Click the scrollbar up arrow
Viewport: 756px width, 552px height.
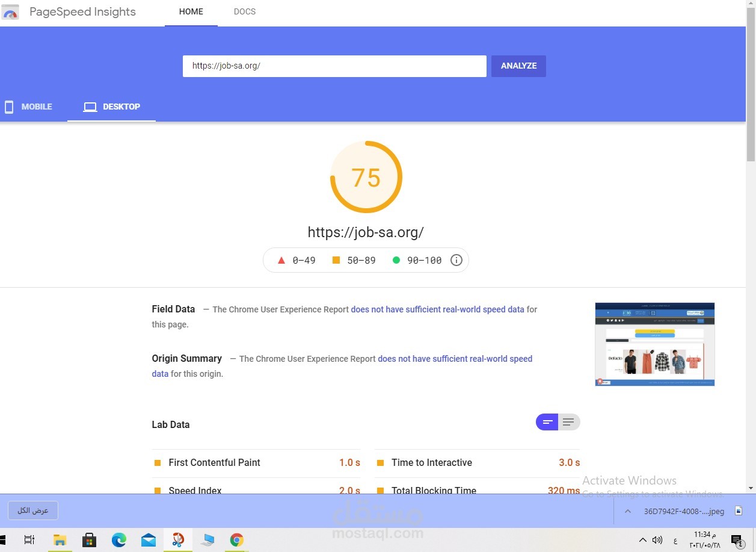[x=751, y=4]
